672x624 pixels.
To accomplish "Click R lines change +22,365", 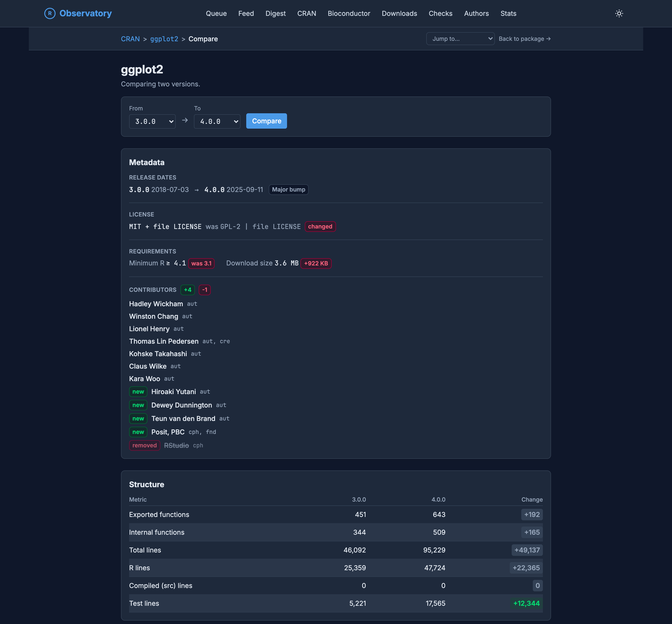I will 526,568.
